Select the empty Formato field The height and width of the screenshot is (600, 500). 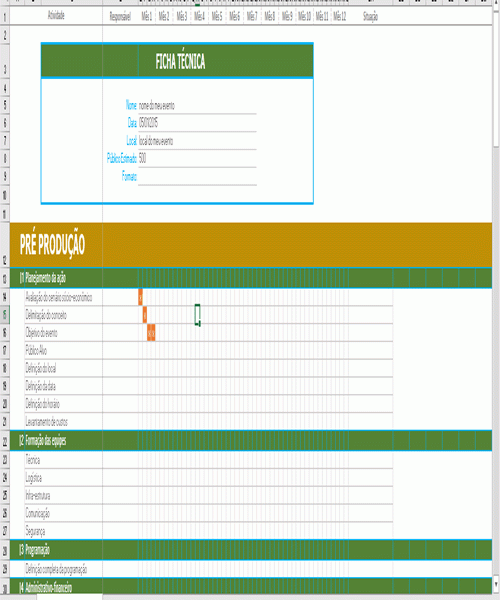(x=197, y=176)
